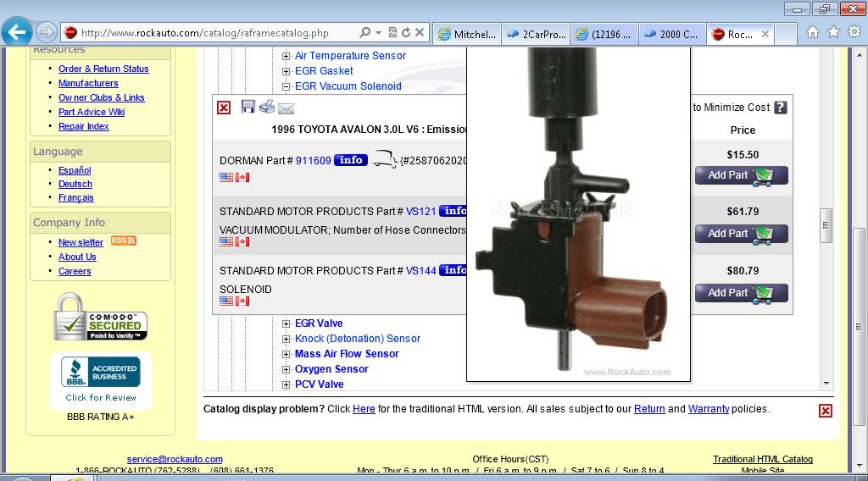Viewport: 868px width, 481px height.
Task: Close the RockAuto tab with its X
Action: click(765, 34)
